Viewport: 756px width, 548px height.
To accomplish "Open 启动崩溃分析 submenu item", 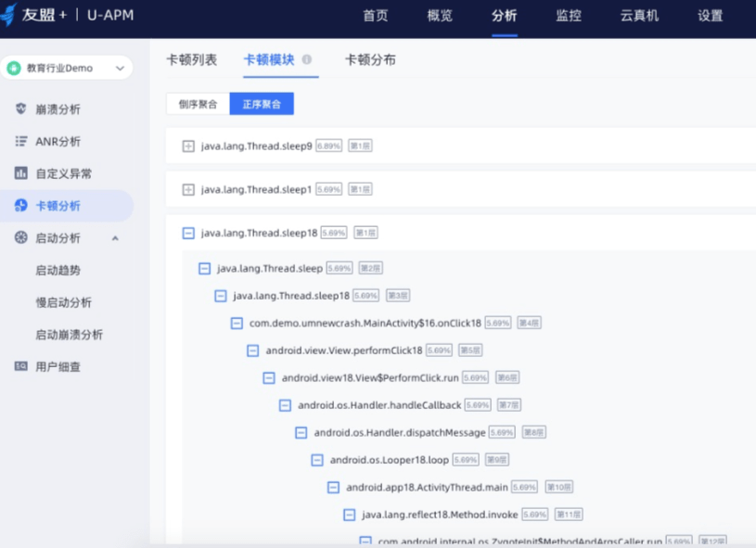I will 69,335.
